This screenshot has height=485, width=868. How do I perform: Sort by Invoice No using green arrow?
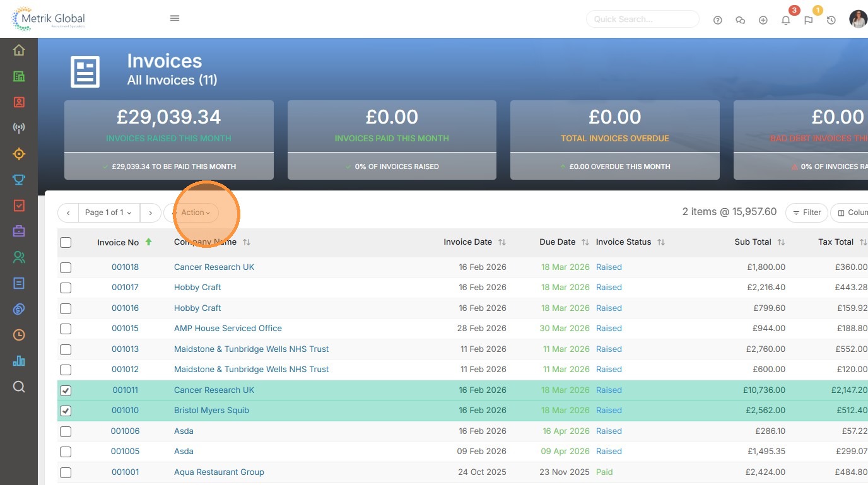[x=149, y=242]
